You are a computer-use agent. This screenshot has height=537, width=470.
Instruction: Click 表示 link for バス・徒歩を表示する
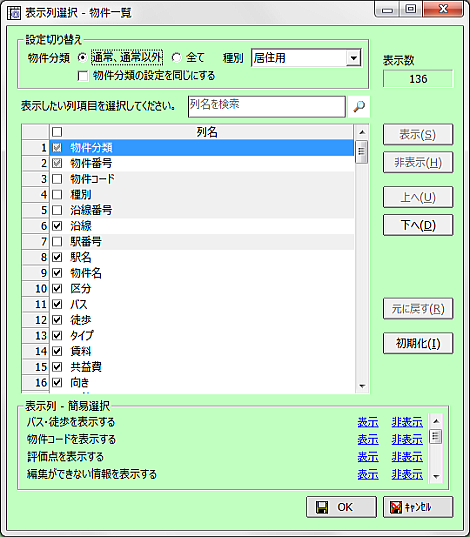(x=368, y=422)
